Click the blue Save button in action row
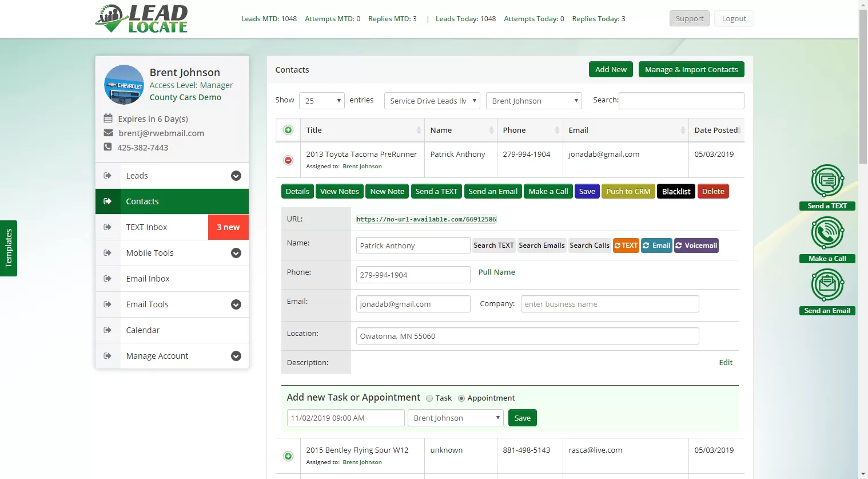This screenshot has height=479, width=868. tap(587, 191)
